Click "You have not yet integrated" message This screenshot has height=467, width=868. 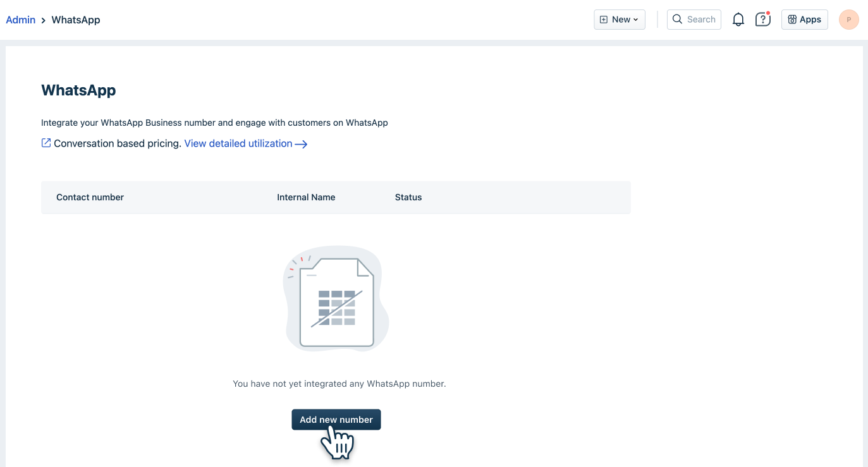click(339, 384)
